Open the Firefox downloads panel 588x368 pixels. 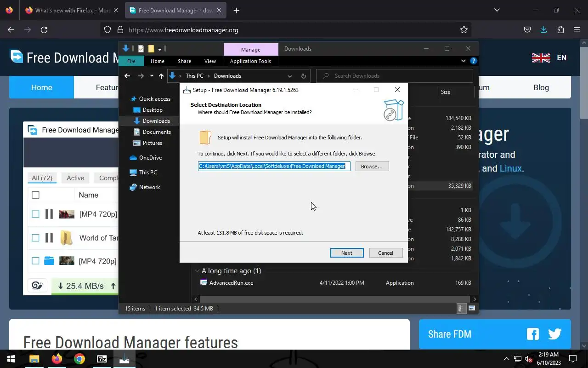[544, 30]
